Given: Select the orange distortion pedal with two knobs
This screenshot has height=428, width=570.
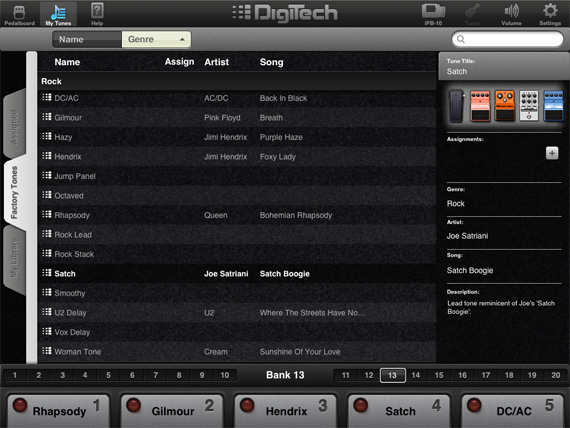Looking at the screenshot, I should (505, 106).
